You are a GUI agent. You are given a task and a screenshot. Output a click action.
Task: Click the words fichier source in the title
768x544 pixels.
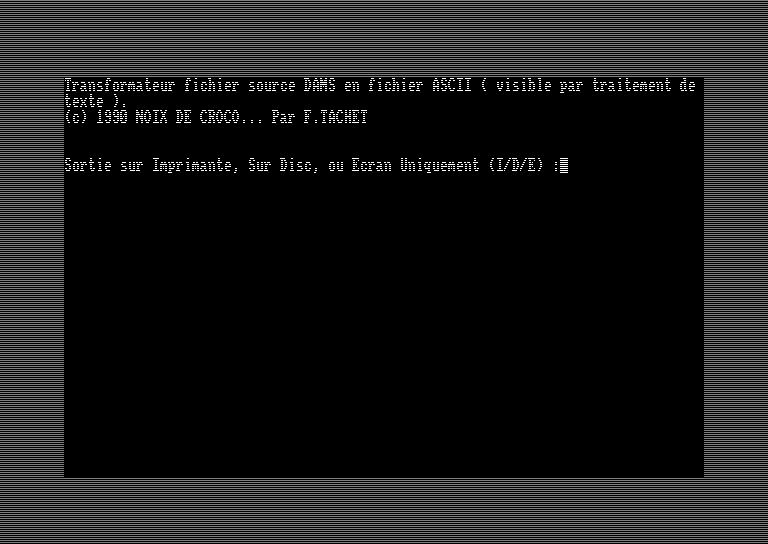point(240,85)
